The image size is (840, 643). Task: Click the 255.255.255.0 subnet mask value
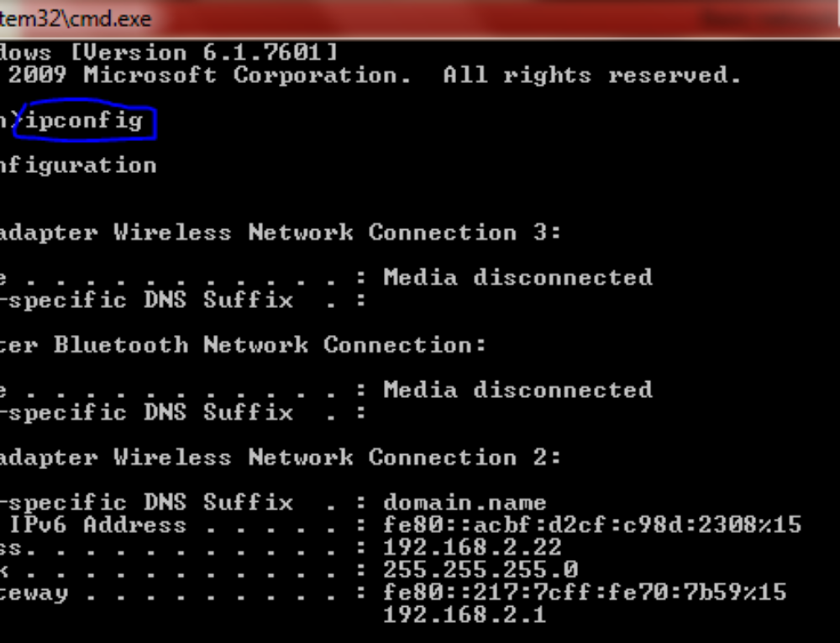[480, 571]
